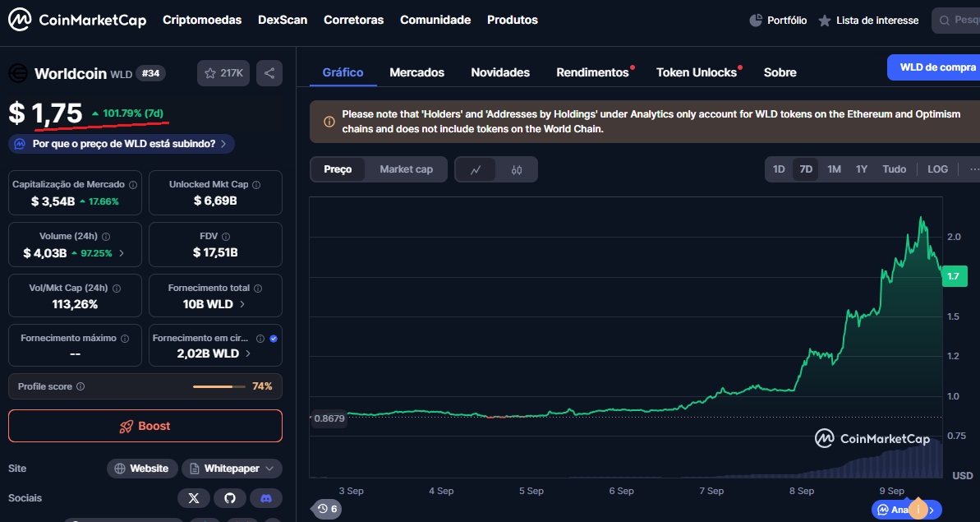Image resolution: width=980 pixels, height=522 pixels.
Task: Select Market cap chart mode
Action: (407, 169)
